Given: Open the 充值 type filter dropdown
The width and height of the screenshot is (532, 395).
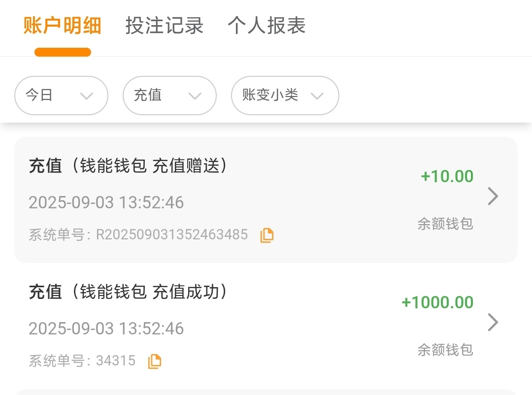Looking at the screenshot, I should tap(169, 96).
